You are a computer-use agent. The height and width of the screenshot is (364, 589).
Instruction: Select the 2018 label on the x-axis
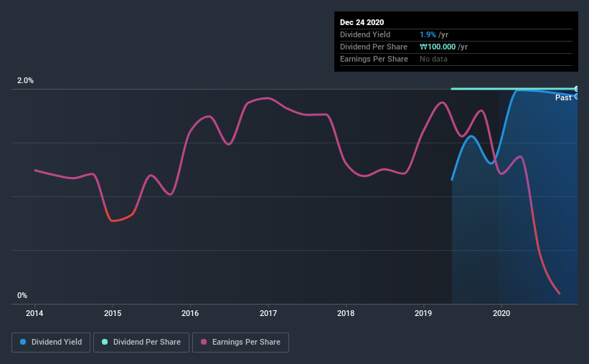(346, 313)
